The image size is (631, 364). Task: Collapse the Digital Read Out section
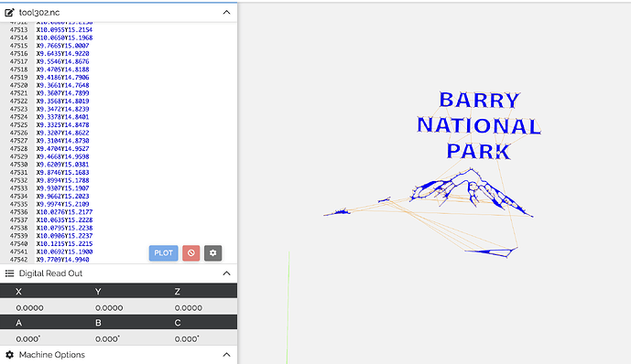click(226, 273)
